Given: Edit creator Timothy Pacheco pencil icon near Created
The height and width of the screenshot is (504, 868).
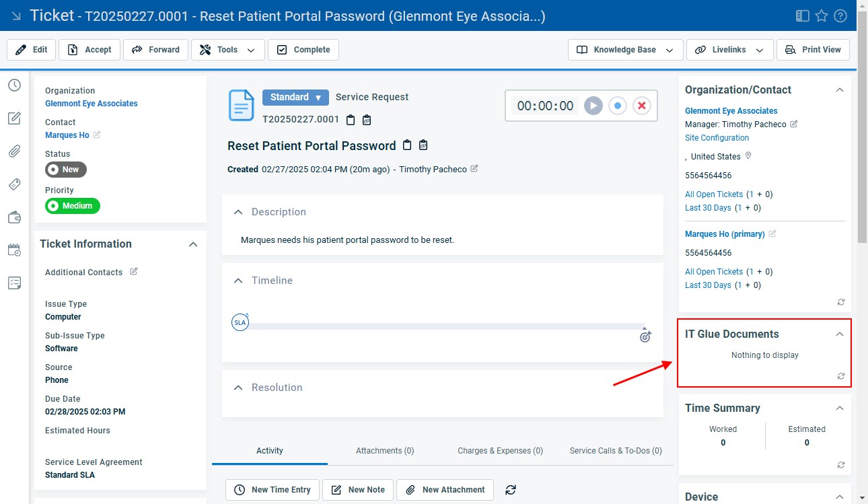Looking at the screenshot, I should 474,169.
